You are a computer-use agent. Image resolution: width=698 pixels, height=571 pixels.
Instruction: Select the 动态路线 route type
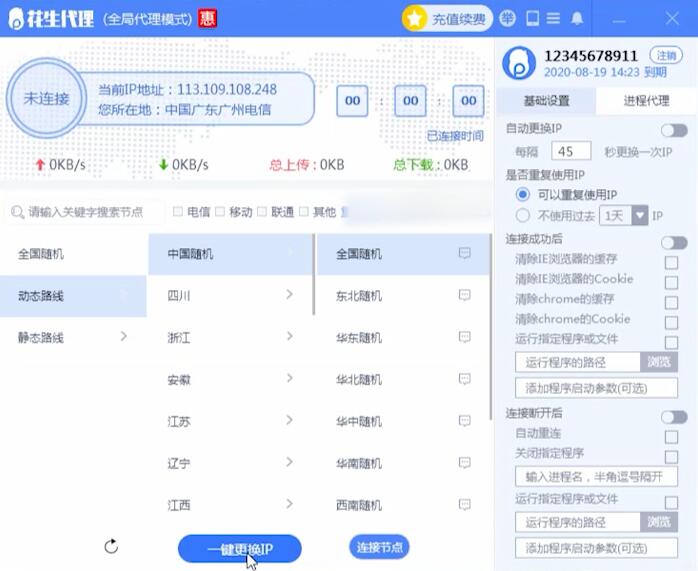(73, 296)
